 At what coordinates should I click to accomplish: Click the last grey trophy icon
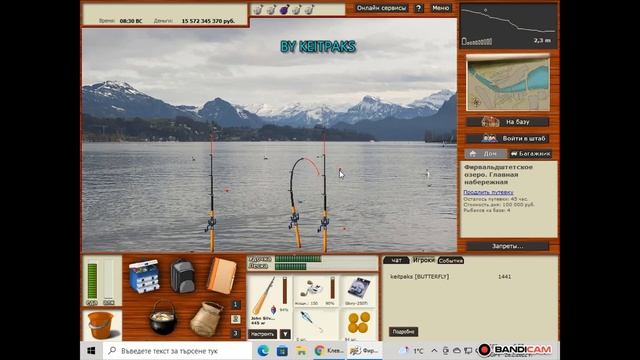tap(309, 9)
